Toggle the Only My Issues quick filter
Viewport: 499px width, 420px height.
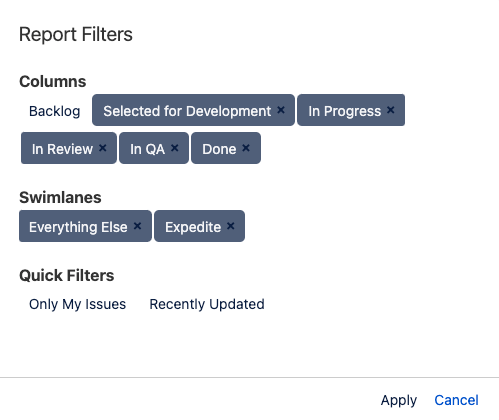[77, 304]
